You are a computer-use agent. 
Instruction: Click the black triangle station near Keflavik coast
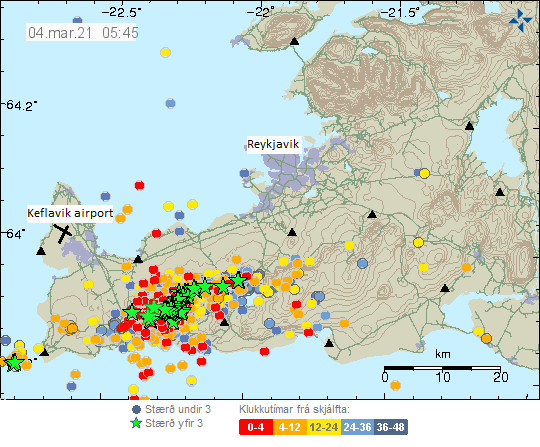41,251
